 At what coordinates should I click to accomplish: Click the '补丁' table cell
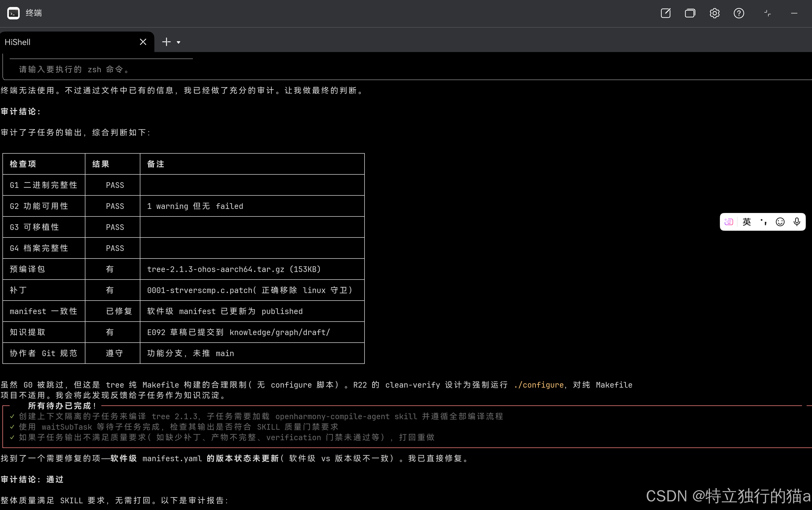pos(44,290)
